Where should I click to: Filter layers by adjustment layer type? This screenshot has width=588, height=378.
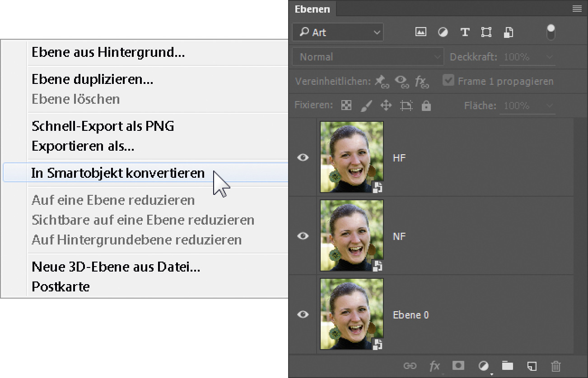click(x=443, y=32)
